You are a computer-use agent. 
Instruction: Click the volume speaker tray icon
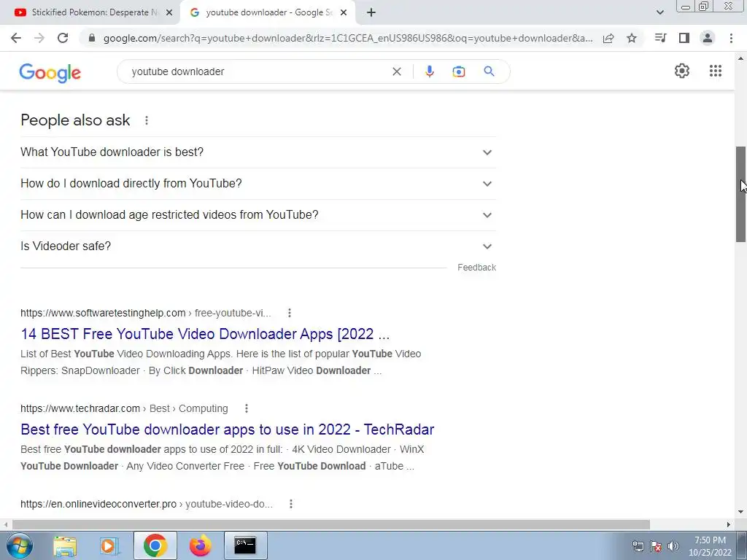(x=673, y=546)
